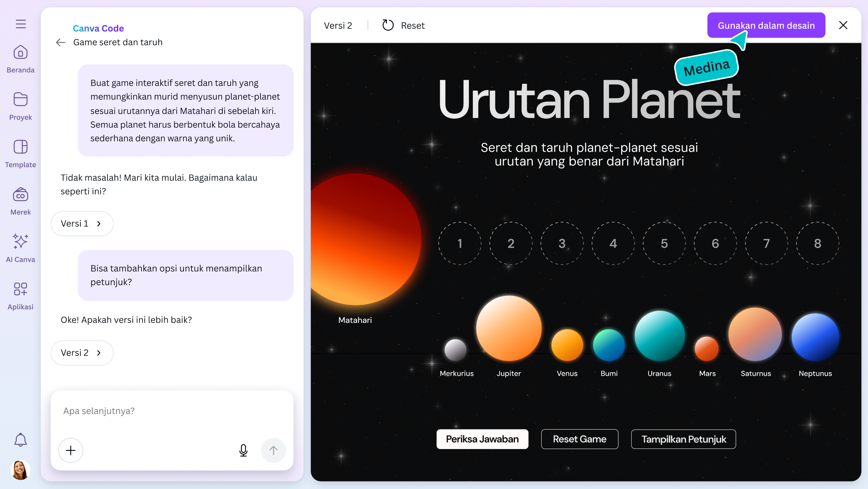Click the Reset icon above the preview
Viewport: 868px width, 489px height.
coord(388,25)
